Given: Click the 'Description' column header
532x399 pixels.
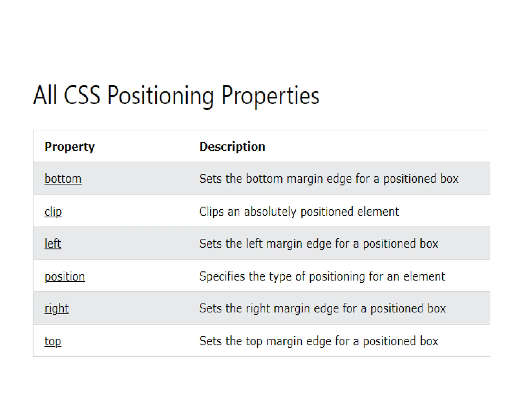Looking at the screenshot, I should click(232, 147).
